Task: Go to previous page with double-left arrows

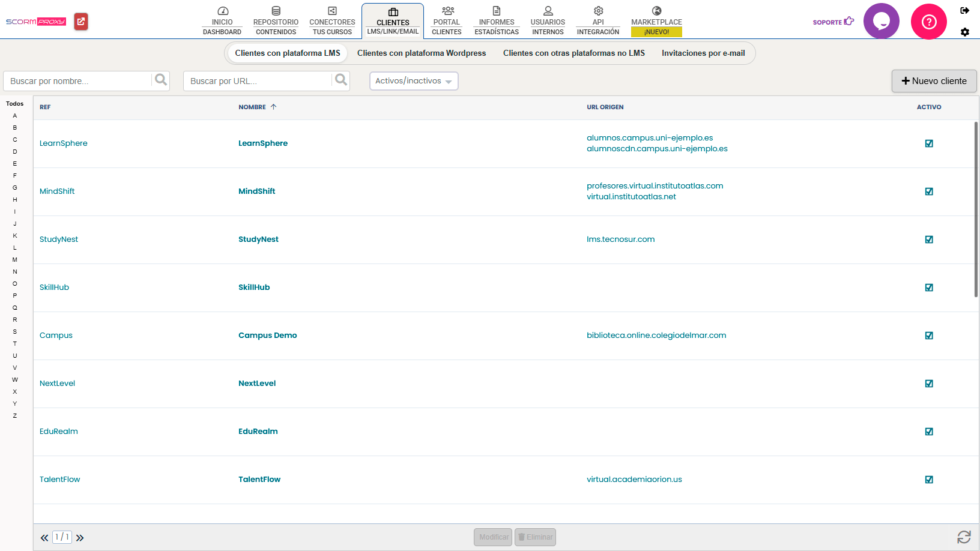Action: tap(44, 538)
